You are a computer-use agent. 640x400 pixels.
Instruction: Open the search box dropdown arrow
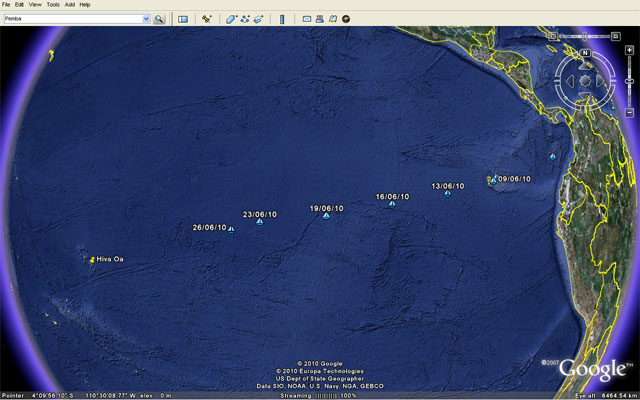146,19
